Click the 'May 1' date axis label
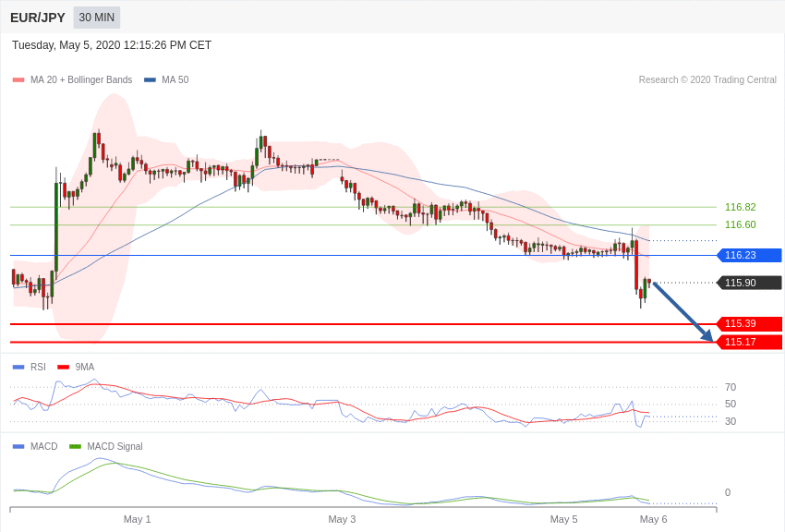 click(138, 519)
